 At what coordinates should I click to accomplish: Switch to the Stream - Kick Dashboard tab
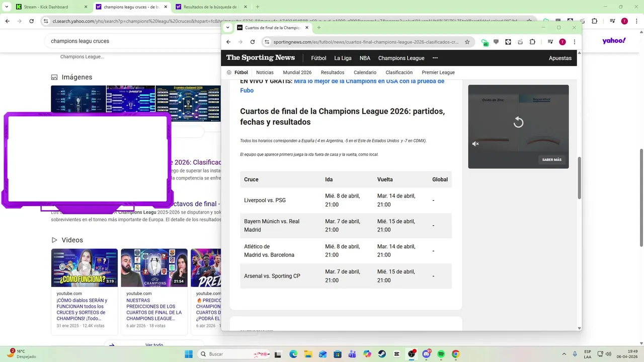[52, 7]
